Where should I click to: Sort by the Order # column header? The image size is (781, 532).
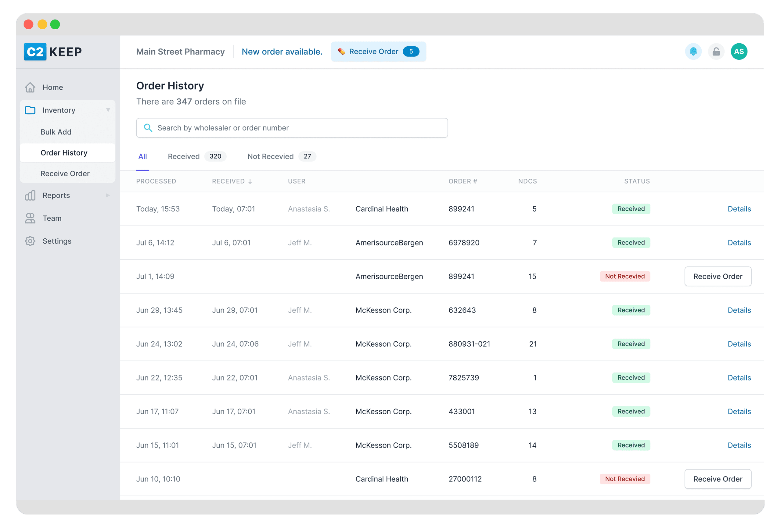pos(463,181)
